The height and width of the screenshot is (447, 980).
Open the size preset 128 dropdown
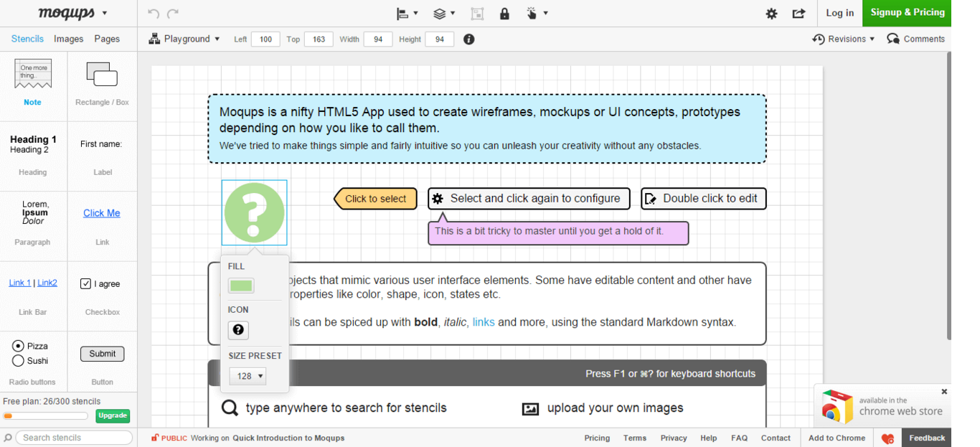tap(248, 376)
